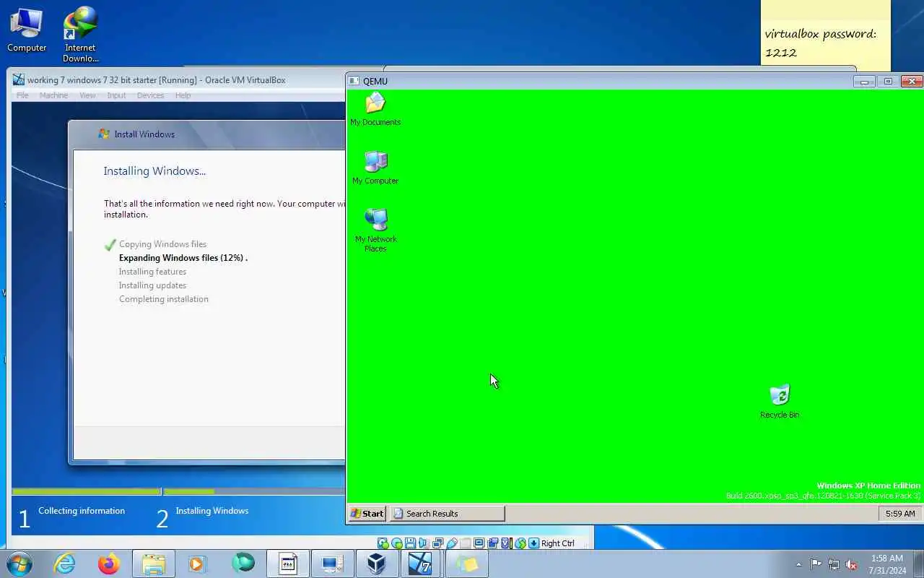Screen dimensions: 924x578
Task: Open Windows Media Player taskbar icon
Action: 197,564
